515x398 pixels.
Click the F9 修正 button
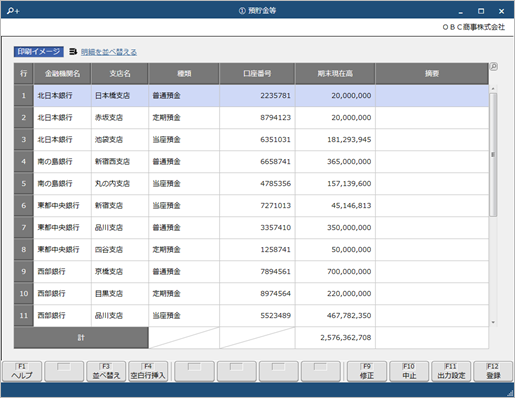pos(367,371)
